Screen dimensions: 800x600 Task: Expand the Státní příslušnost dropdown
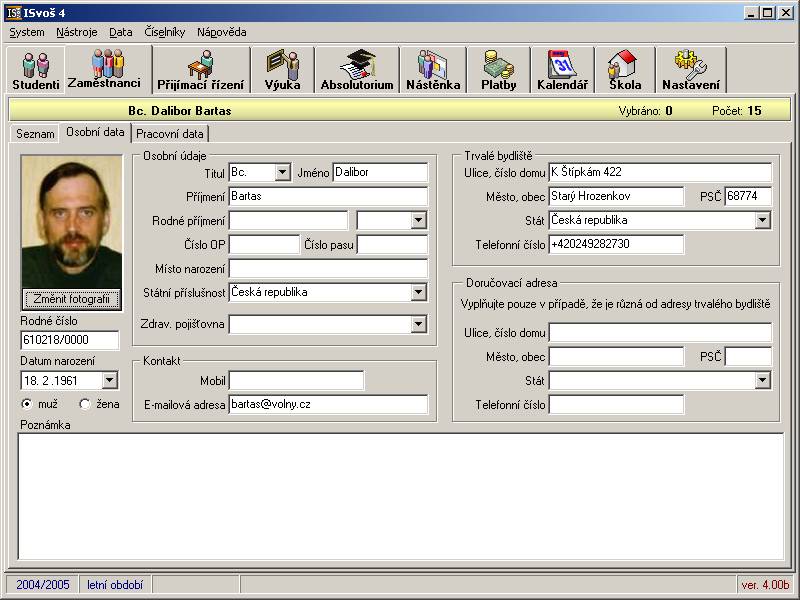(419, 293)
